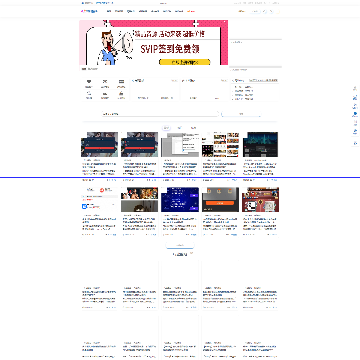Click the blue site logo in the header
360x360 pixels.
click(x=89, y=11)
